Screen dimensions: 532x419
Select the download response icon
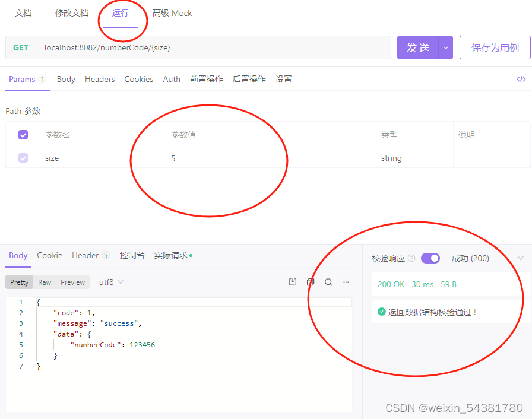[293, 282]
